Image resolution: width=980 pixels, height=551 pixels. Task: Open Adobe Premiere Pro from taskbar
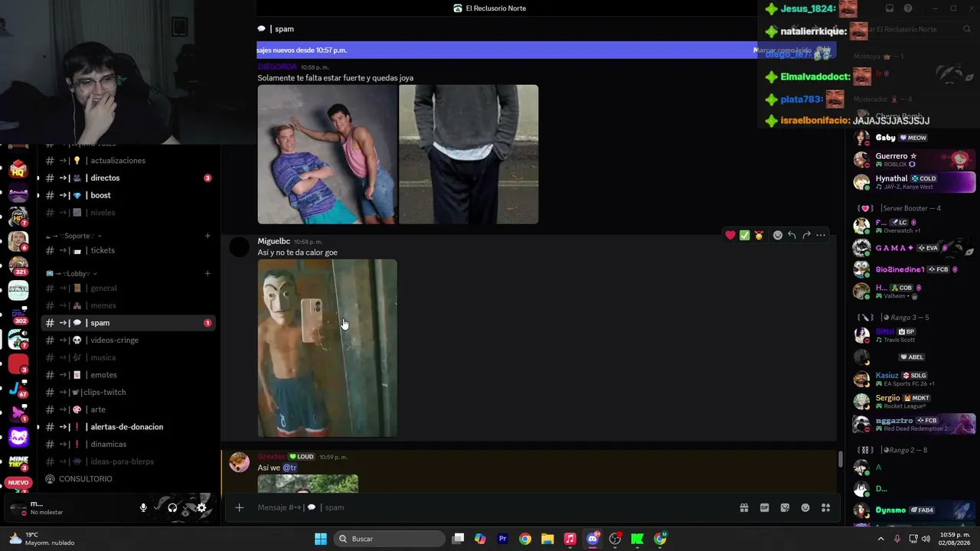pos(503,539)
